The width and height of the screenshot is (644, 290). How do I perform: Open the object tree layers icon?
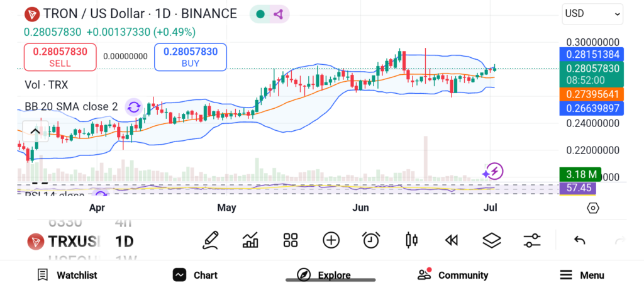click(492, 240)
